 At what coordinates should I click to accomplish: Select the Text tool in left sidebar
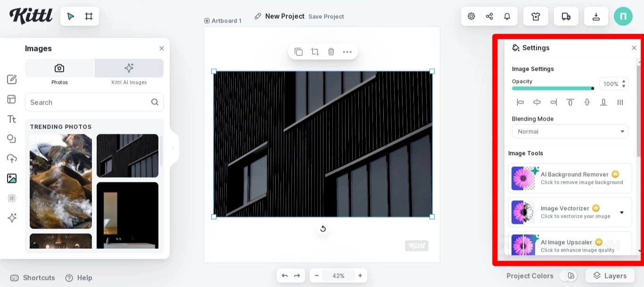click(12, 119)
